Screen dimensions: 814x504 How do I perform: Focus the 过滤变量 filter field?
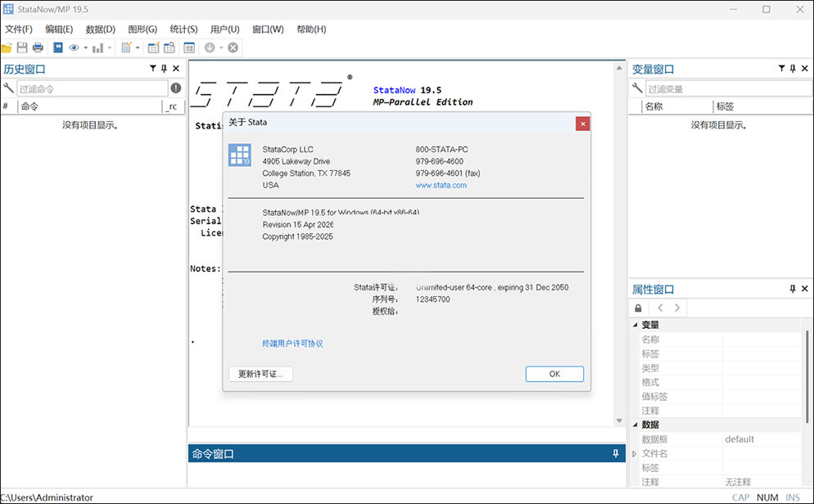coord(729,88)
